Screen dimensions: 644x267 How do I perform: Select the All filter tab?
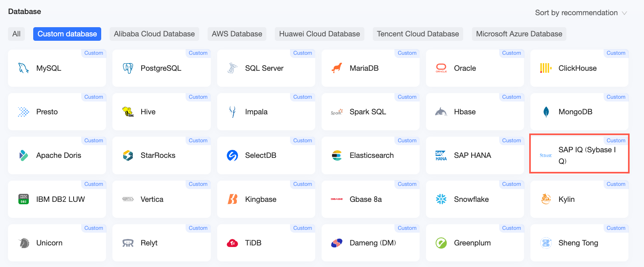coord(16,34)
